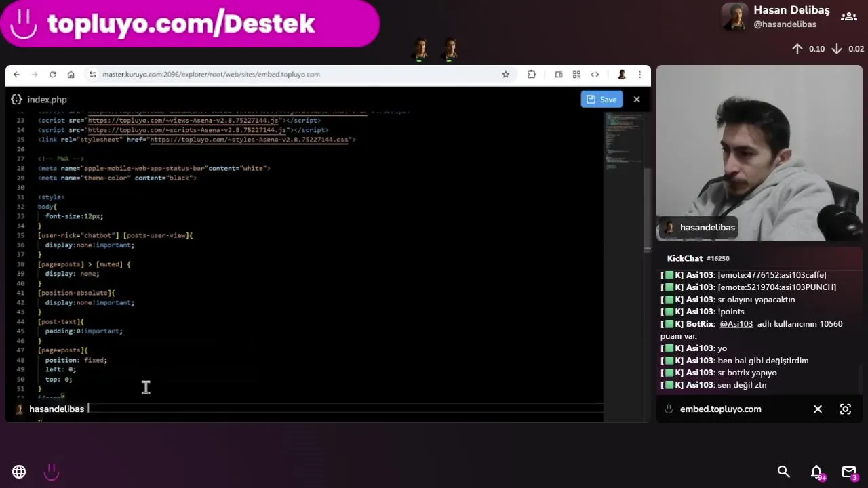The image size is (868, 488).
Task: Select the first participant avatar above browser
Action: click(x=420, y=49)
